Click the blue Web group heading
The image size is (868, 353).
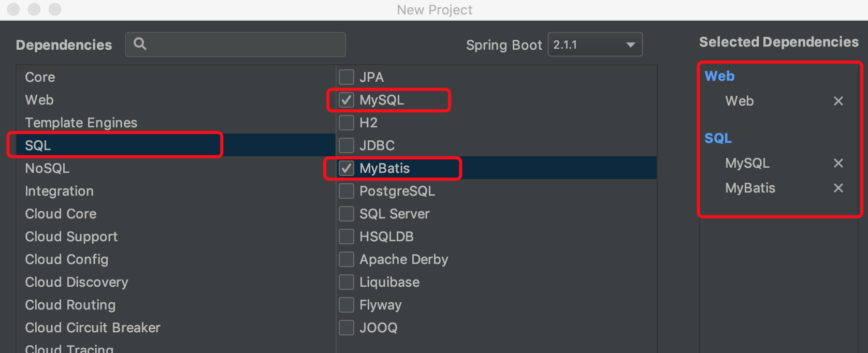click(719, 76)
